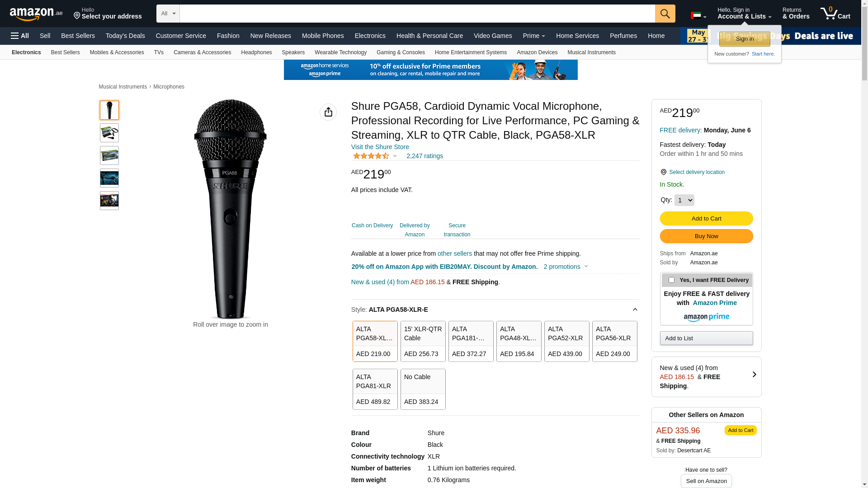
Task: Click the Amazon.ae logo
Action: (x=36, y=14)
